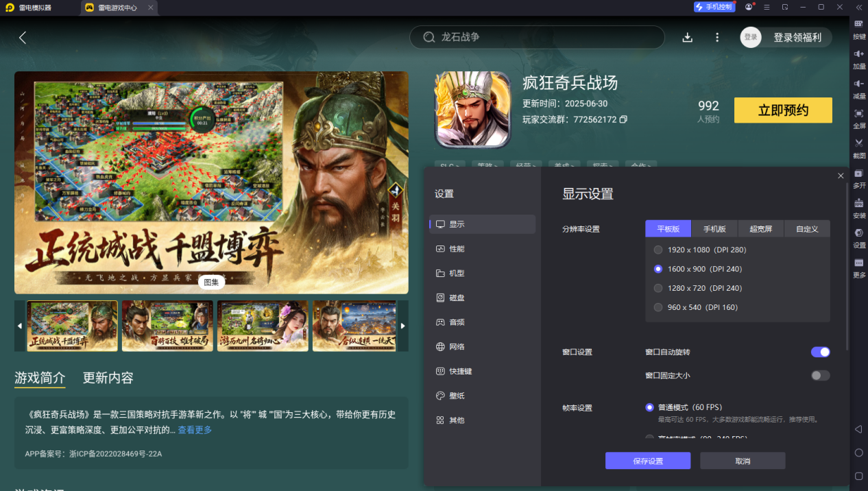The width and height of the screenshot is (868, 491).
Task: Open 机型 settings category
Action: point(483,273)
